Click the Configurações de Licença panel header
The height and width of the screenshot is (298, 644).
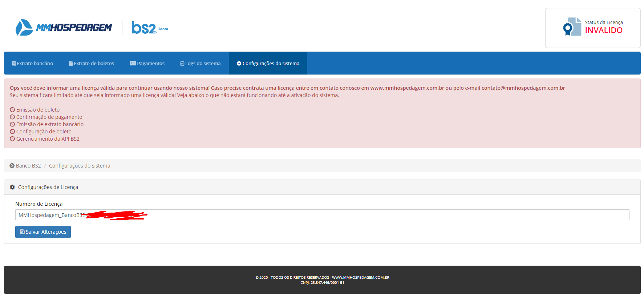(48, 187)
